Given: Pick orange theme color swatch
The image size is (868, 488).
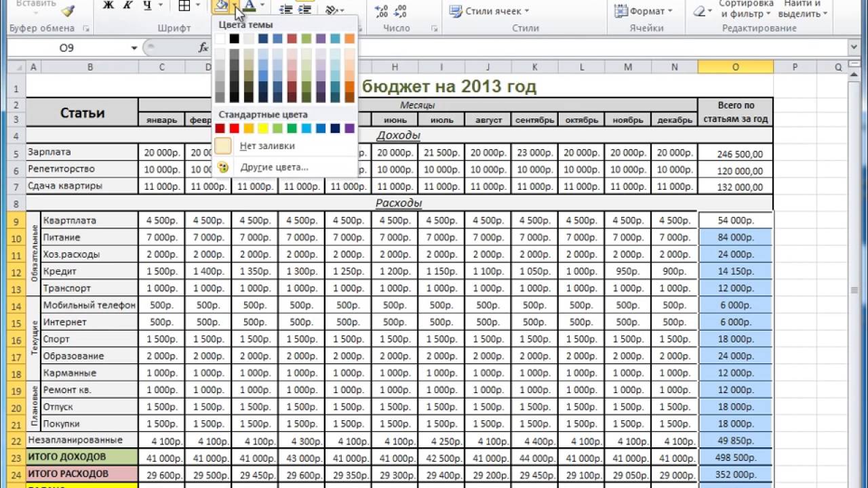Looking at the screenshot, I should [349, 39].
